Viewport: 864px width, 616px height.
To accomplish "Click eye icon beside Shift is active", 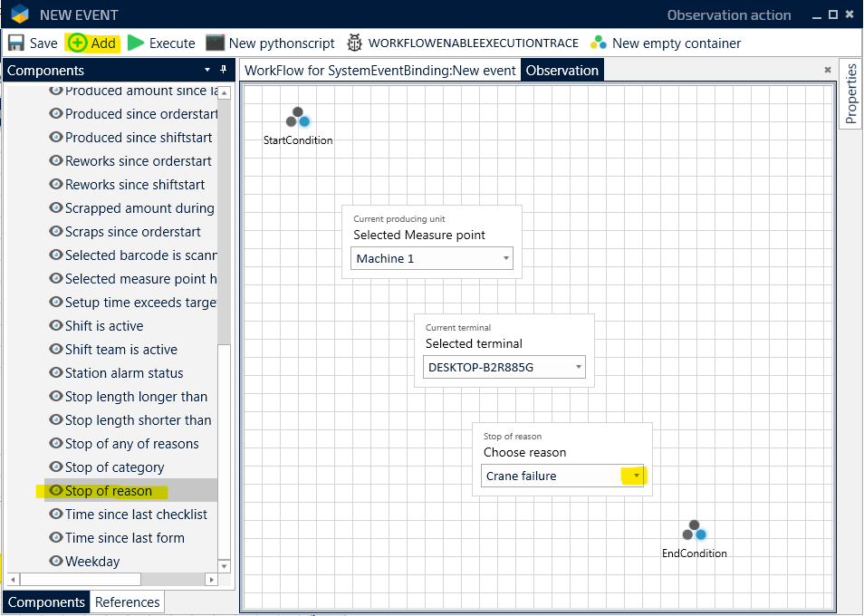I will coord(56,326).
